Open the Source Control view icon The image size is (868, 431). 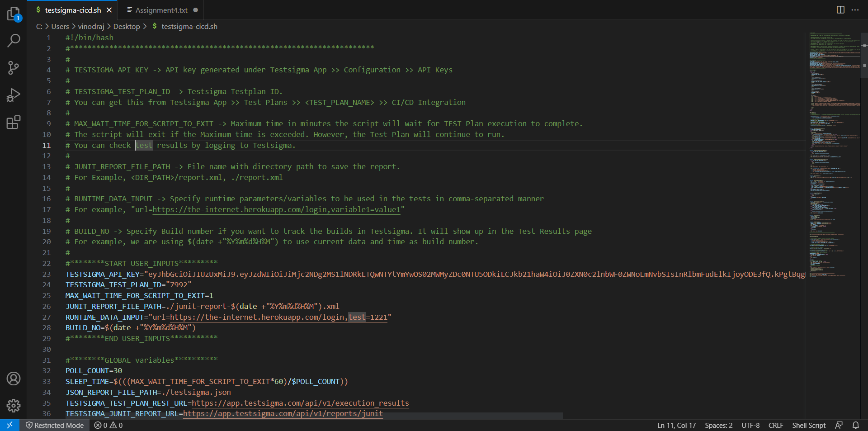coord(14,68)
